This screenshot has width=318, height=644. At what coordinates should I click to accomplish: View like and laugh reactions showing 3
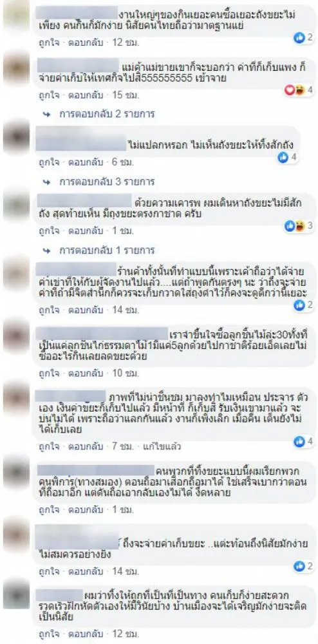pyautogui.click(x=299, y=225)
